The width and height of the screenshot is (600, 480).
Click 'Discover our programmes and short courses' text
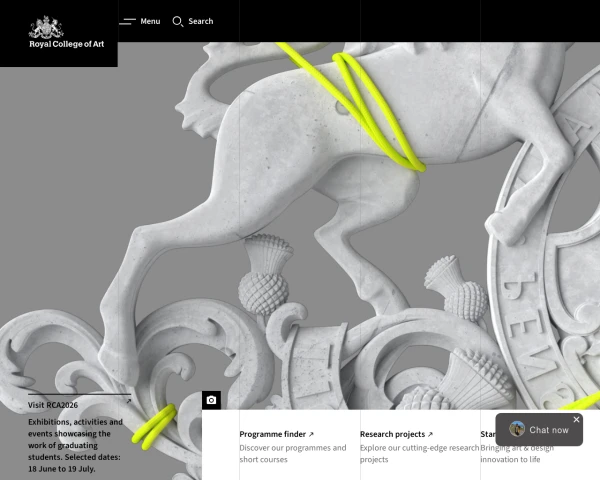click(x=293, y=454)
